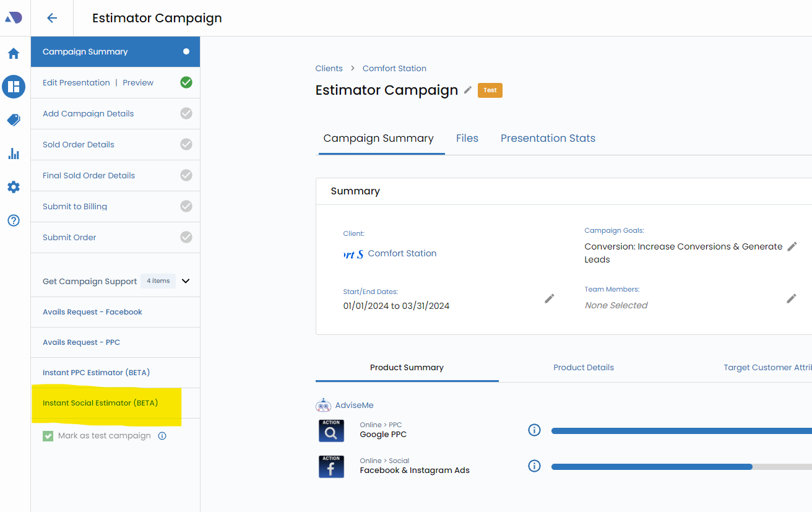Switch to the Presentation Stats tab
The height and width of the screenshot is (512, 812).
[548, 138]
